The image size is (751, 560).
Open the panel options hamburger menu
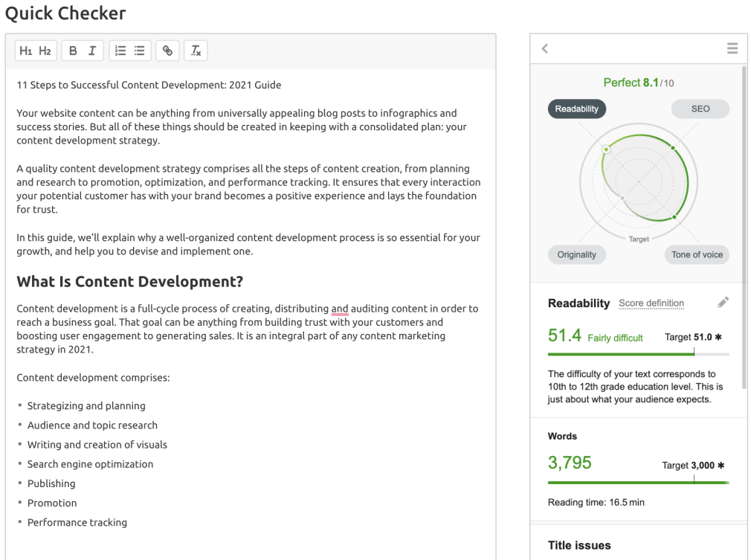click(x=732, y=48)
